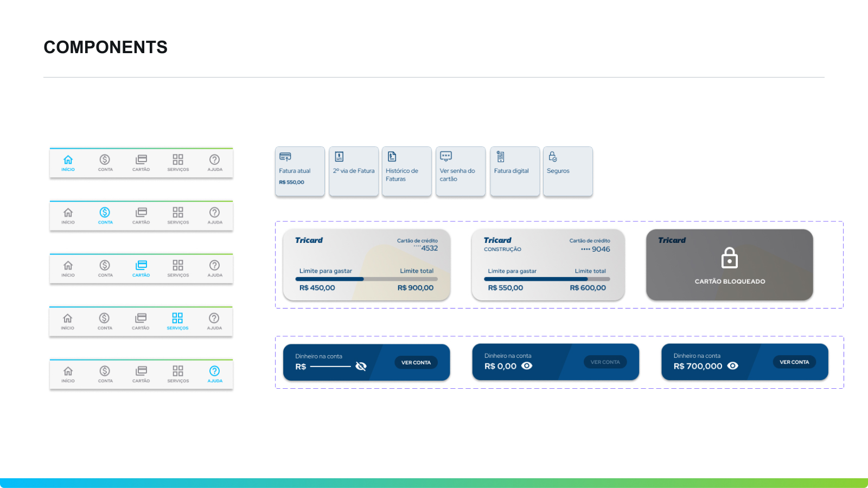Viewport: 868px width, 488px height.
Task: Open the Tricard Construção card ending 9046
Action: click(548, 265)
